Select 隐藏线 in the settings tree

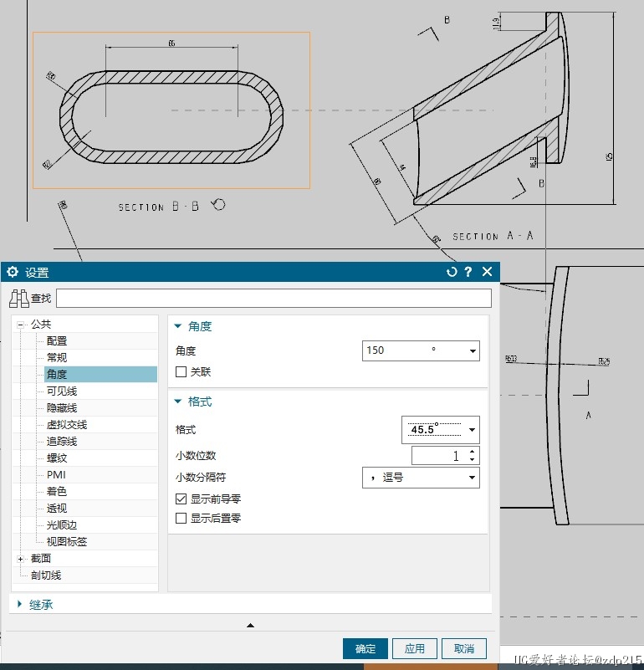pos(62,407)
